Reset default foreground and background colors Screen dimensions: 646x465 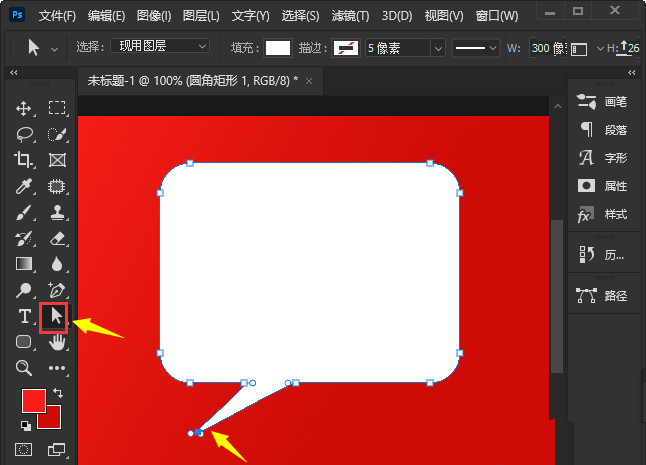point(26,426)
